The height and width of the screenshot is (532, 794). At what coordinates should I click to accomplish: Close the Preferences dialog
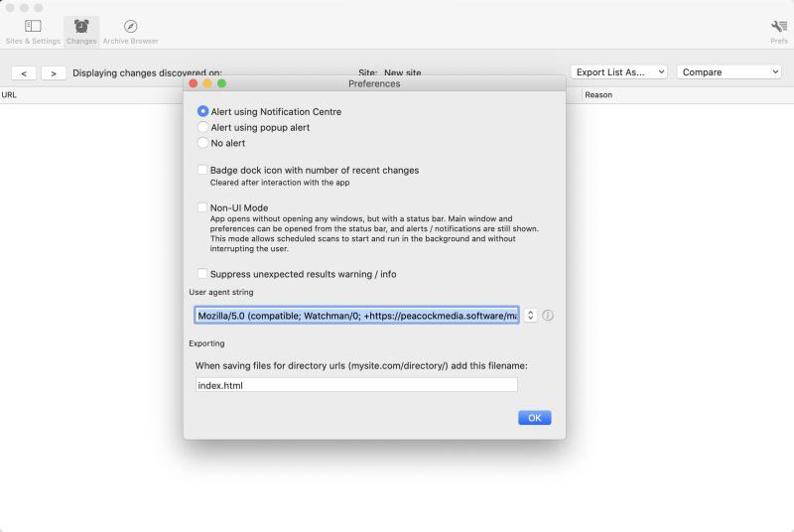[x=193, y=83]
